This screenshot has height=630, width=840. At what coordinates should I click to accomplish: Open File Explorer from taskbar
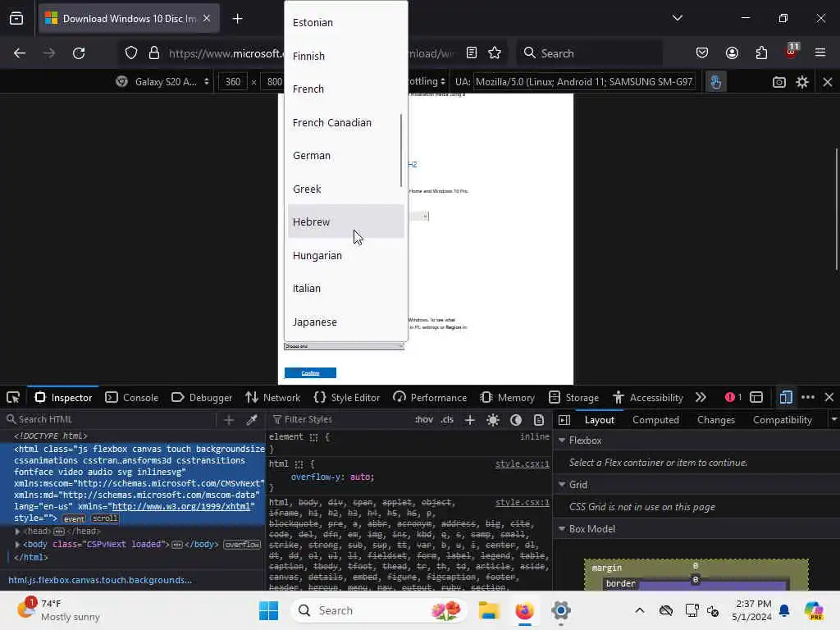tap(489, 610)
